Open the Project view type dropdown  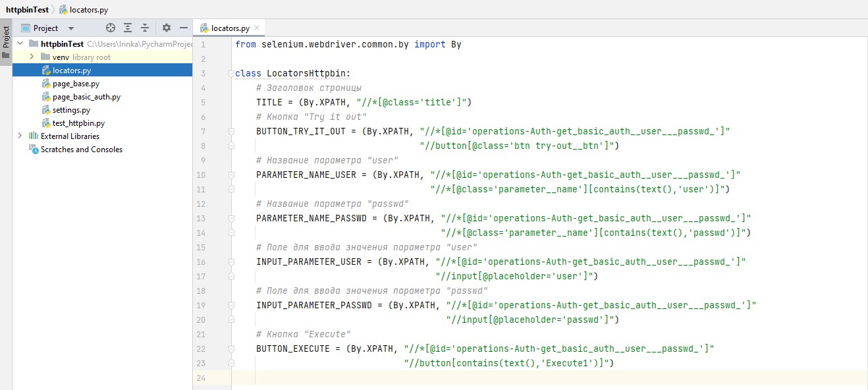pos(71,28)
